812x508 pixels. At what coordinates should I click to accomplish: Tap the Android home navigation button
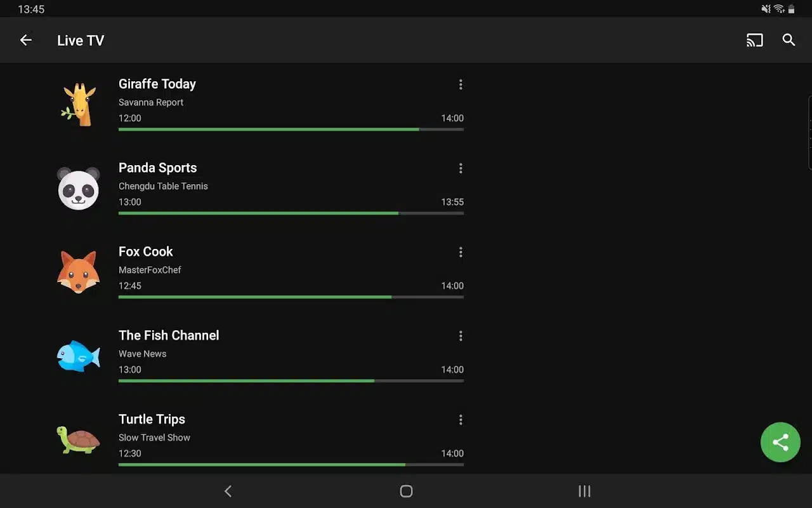[406, 491]
